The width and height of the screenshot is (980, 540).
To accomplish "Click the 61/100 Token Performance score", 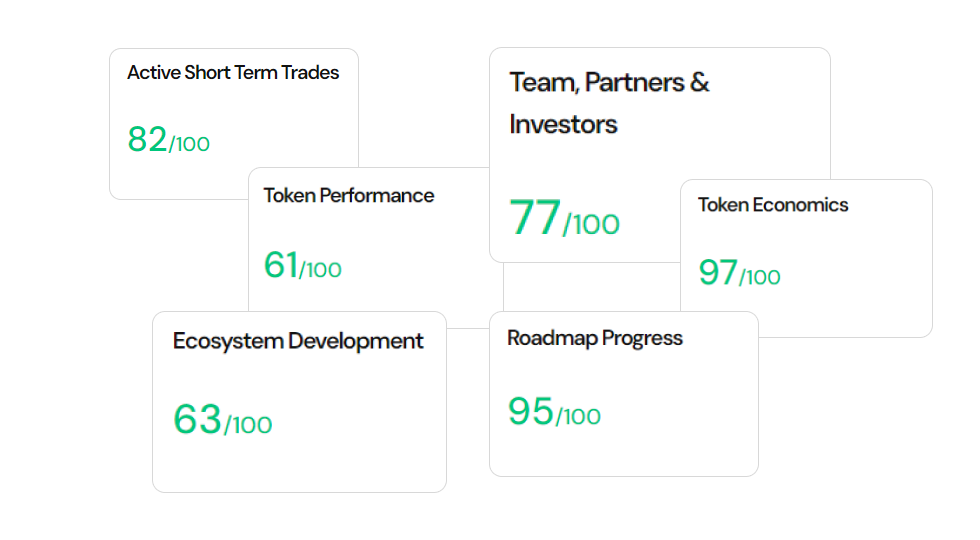I will 302,265.
